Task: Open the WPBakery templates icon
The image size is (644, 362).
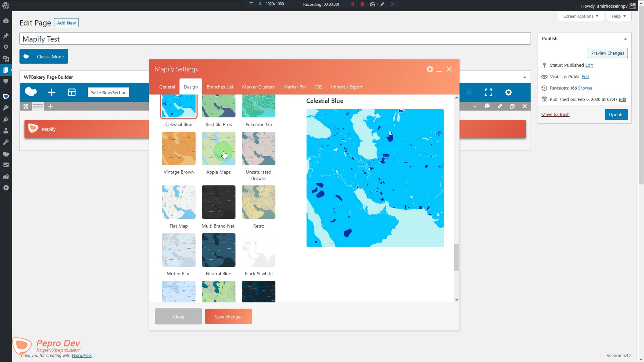Action: point(72,92)
